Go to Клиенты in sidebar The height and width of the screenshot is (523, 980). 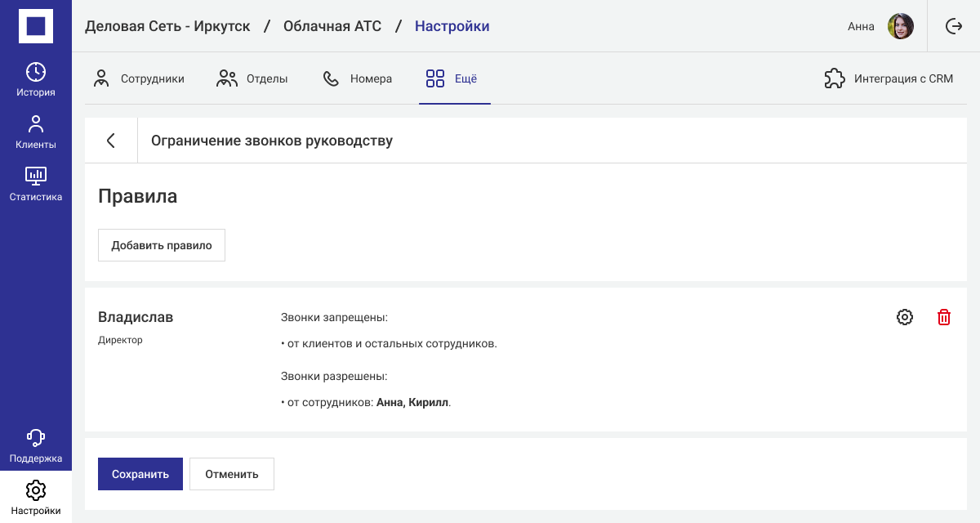click(x=36, y=132)
